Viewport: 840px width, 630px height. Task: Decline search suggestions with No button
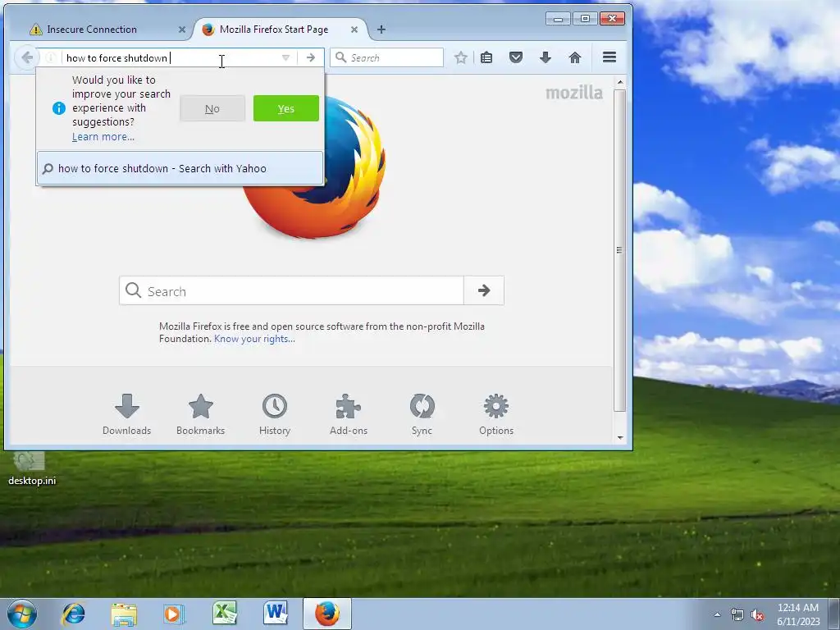pos(212,108)
